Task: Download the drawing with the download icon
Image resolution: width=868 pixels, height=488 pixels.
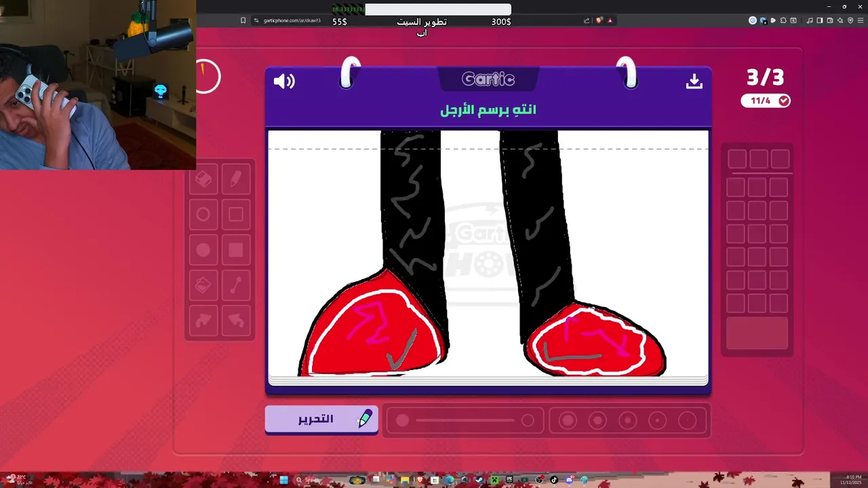Action: pos(694,81)
